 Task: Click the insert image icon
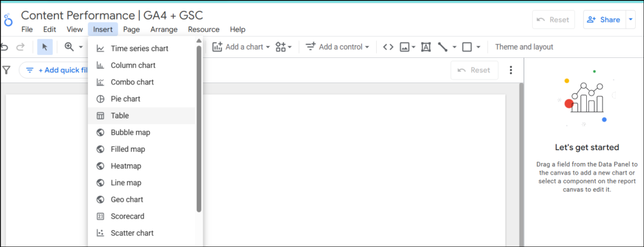click(x=404, y=47)
